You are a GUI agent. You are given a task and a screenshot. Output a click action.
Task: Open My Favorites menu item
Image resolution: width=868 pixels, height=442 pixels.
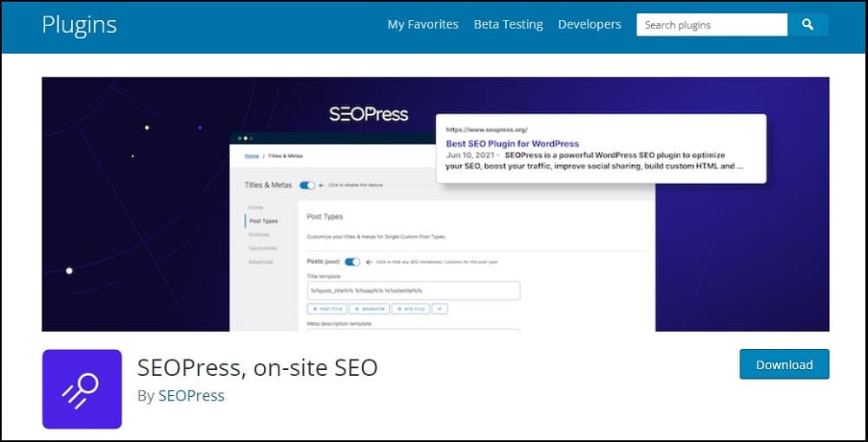(423, 24)
